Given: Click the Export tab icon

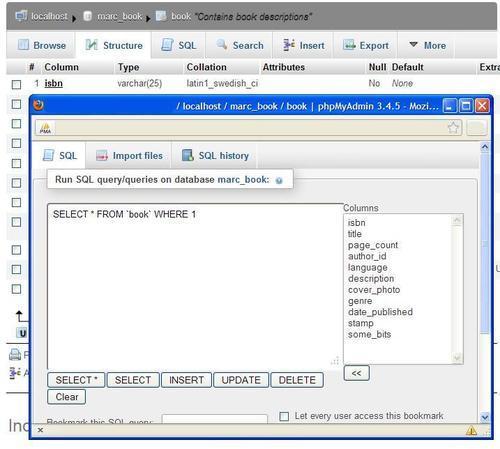Looking at the screenshot, I should pos(349,45).
